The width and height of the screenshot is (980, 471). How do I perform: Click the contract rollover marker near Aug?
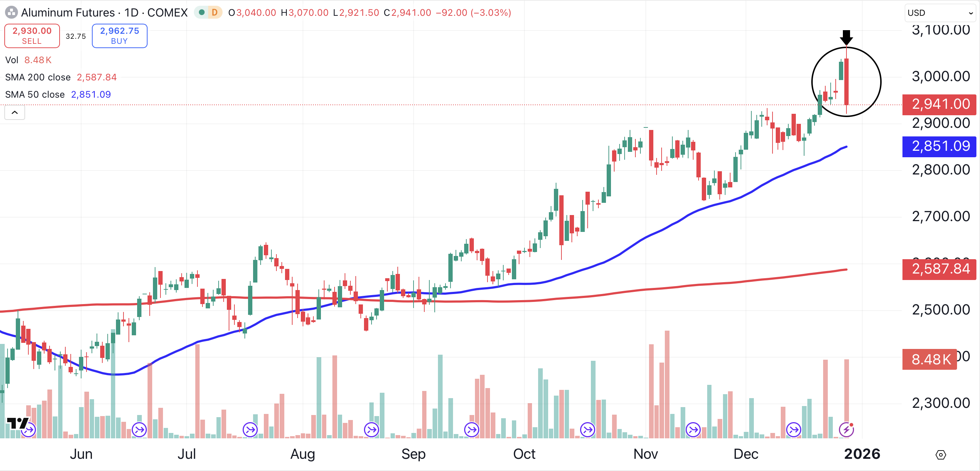pos(250,430)
